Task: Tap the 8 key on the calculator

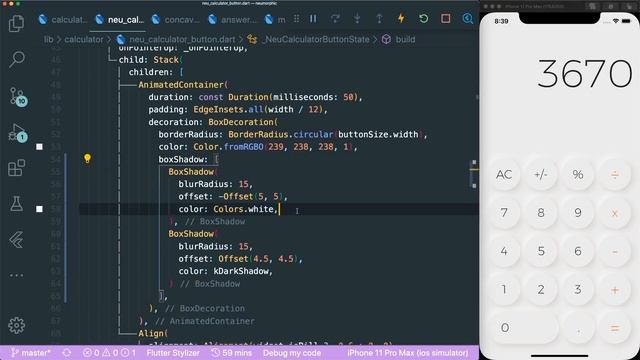Action: pos(541,213)
